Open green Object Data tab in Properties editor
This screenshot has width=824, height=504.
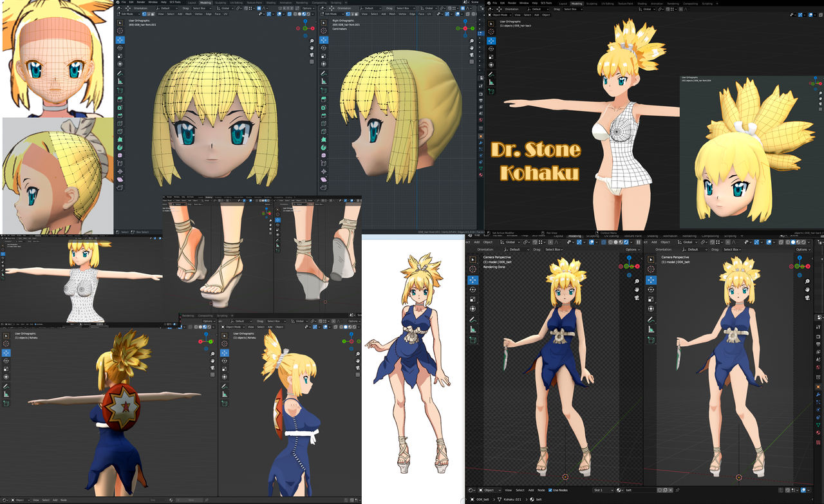click(818, 425)
